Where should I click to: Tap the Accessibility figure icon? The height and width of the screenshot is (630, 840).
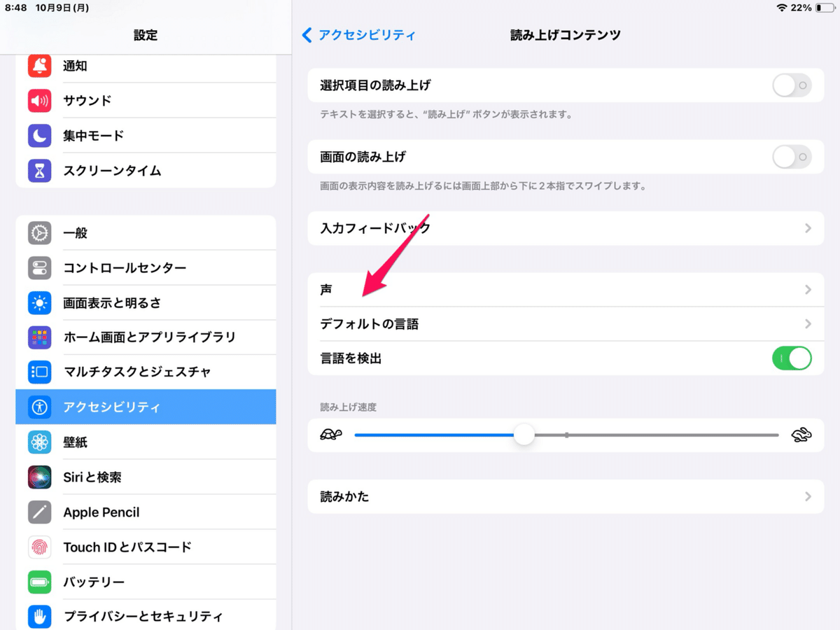pos(40,407)
